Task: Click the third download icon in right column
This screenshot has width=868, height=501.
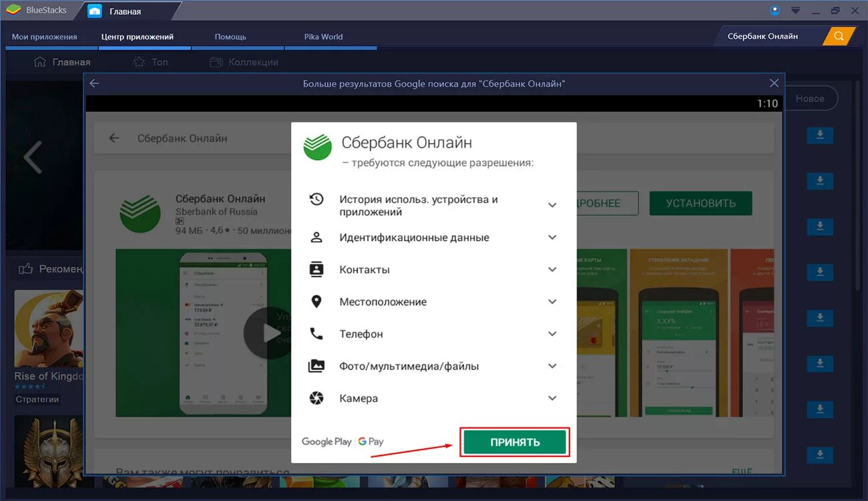Action: (820, 227)
